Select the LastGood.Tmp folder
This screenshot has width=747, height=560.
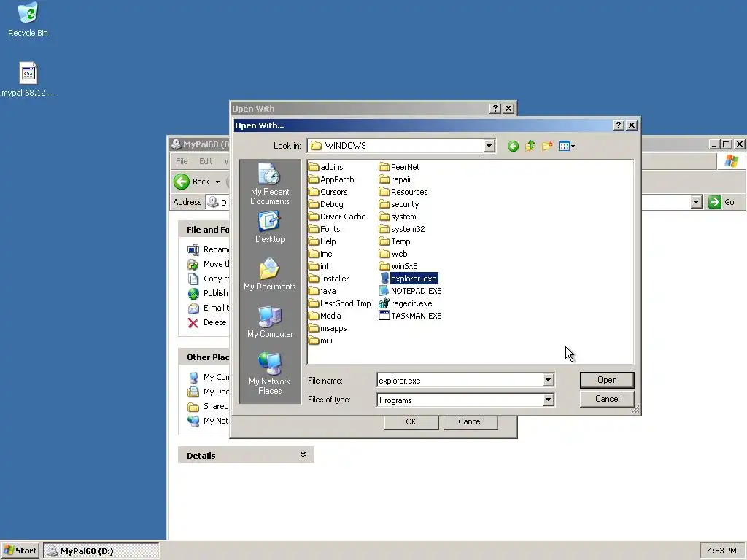(x=340, y=303)
